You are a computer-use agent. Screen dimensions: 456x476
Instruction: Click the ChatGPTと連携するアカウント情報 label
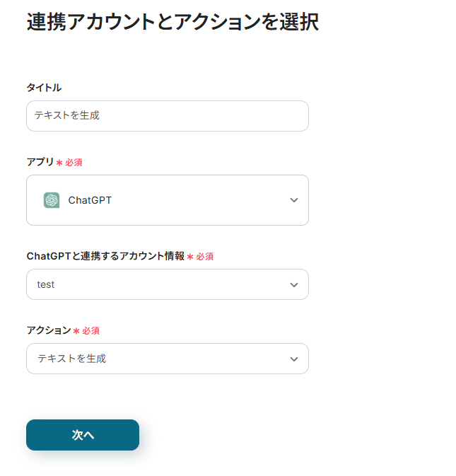[105, 256]
